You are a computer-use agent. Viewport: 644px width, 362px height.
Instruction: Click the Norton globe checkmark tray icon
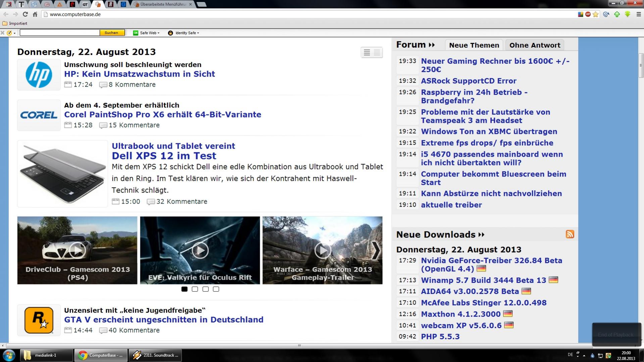point(608,355)
